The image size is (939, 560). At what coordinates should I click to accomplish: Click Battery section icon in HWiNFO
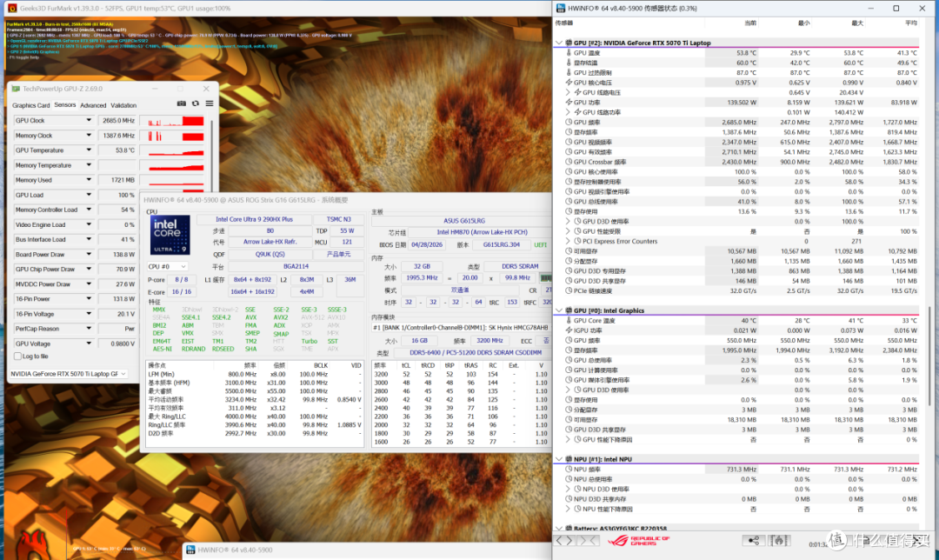click(569, 528)
